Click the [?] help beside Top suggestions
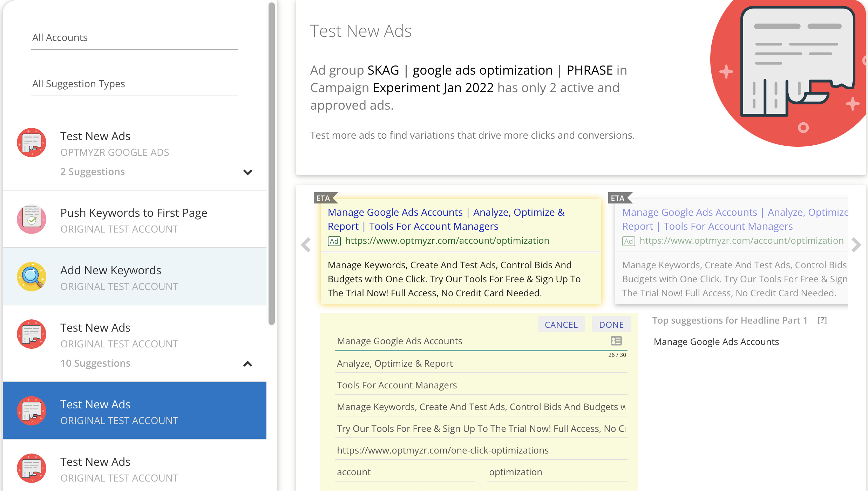The width and height of the screenshot is (868, 491). tap(822, 320)
